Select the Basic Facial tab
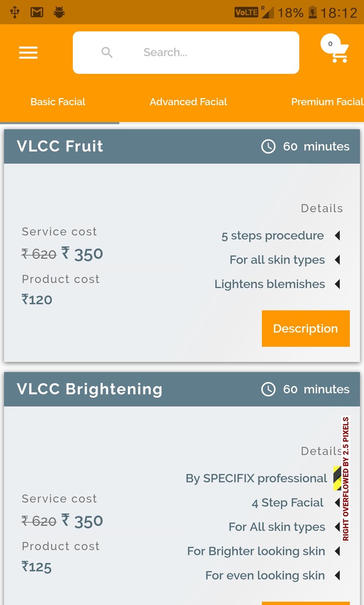 (x=58, y=102)
